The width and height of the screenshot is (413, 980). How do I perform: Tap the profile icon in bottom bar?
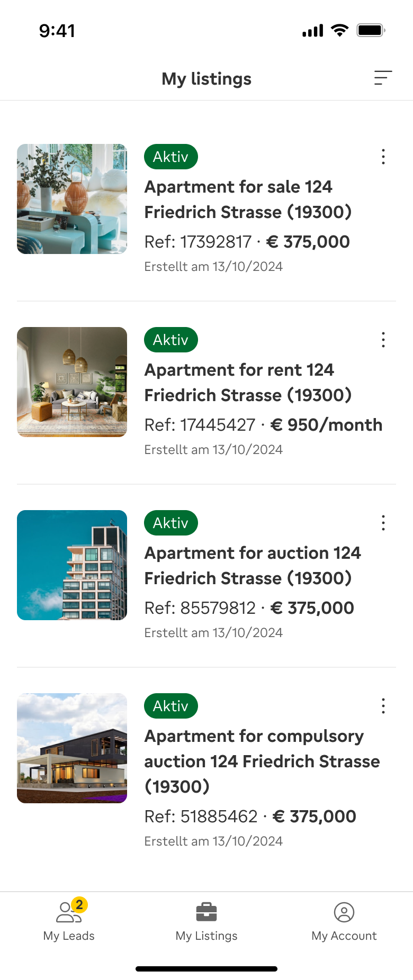tap(344, 912)
